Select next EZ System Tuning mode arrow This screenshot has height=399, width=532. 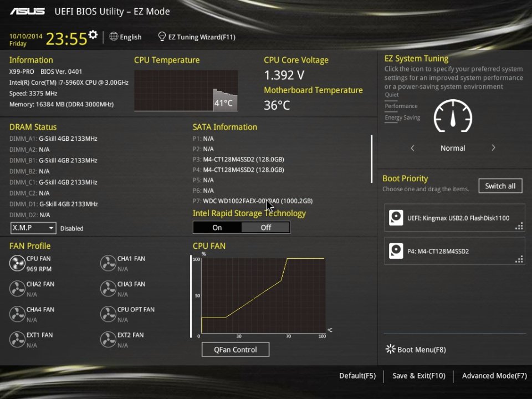coord(493,148)
